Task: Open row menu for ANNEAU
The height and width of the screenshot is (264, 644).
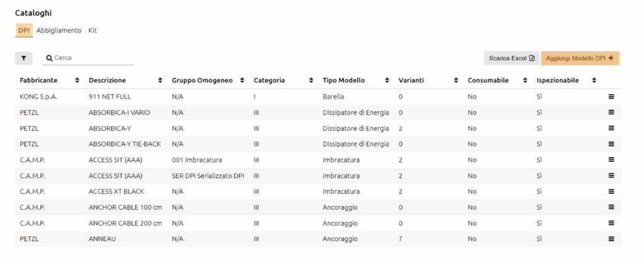Action: click(611, 239)
